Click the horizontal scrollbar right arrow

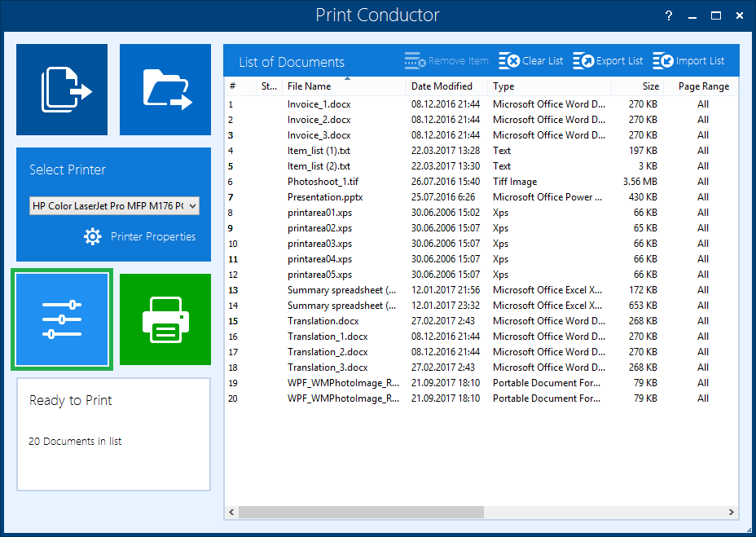click(x=731, y=513)
